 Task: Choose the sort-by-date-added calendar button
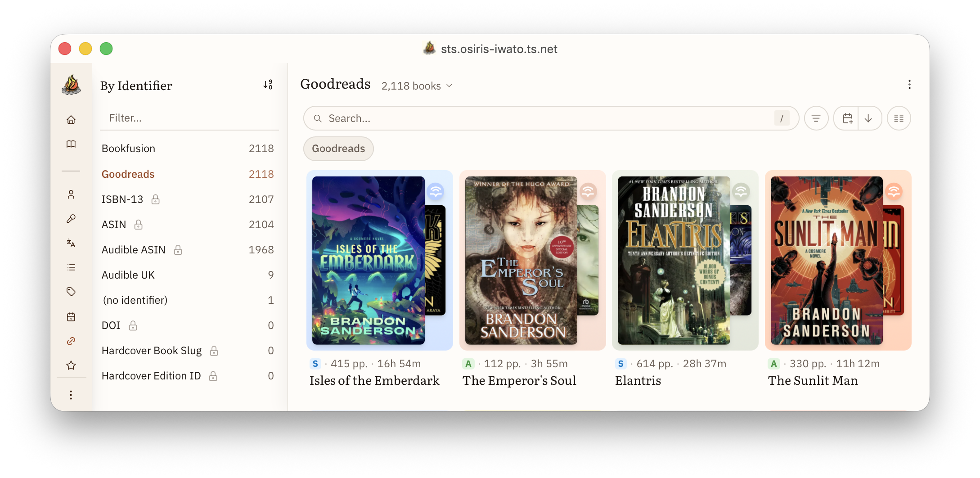[x=847, y=118]
